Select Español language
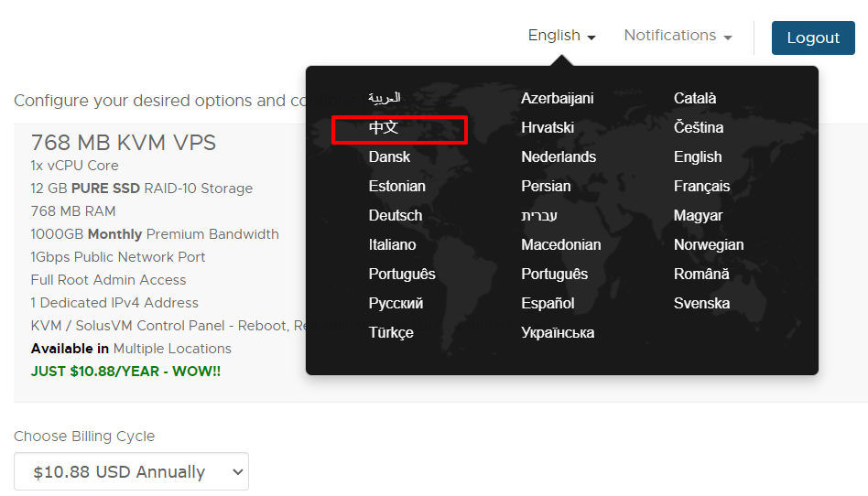868x496 pixels. 548,303
